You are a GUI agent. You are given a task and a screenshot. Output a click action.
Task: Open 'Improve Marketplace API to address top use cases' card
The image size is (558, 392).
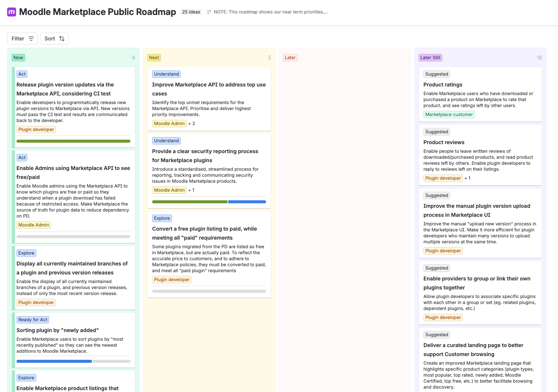[209, 99]
